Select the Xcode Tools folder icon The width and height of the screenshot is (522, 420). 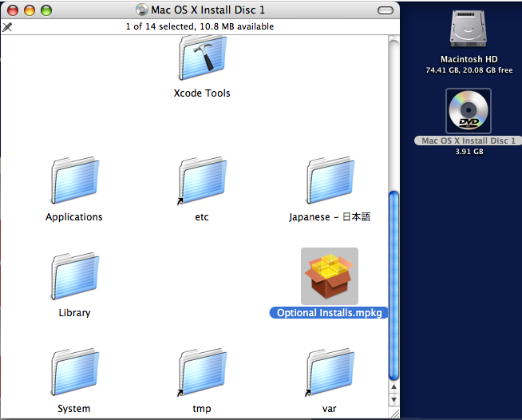pyautogui.click(x=203, y=58)
